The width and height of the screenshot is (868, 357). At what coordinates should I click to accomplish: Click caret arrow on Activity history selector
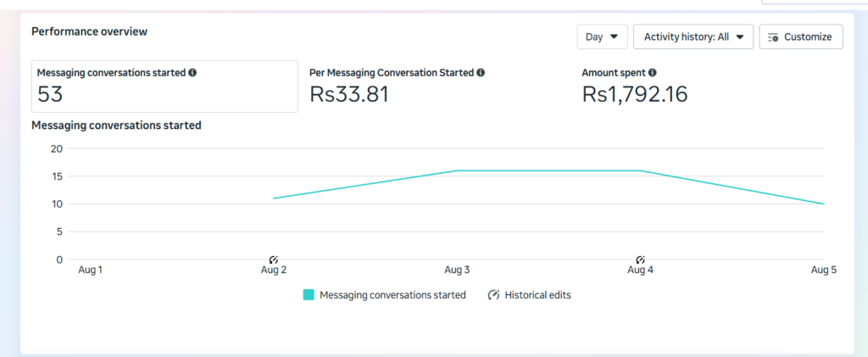click(x=739, y=37)
